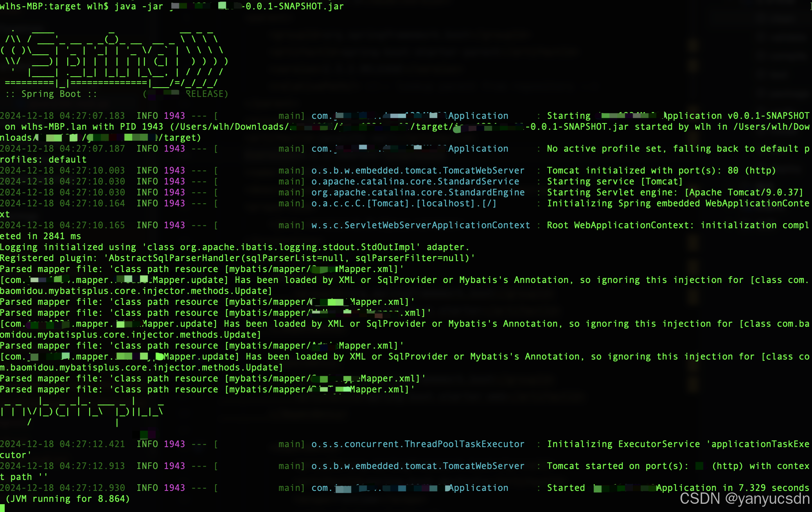Click the 'java -jar' command text
812x512 pixels.
pos(138,6)
